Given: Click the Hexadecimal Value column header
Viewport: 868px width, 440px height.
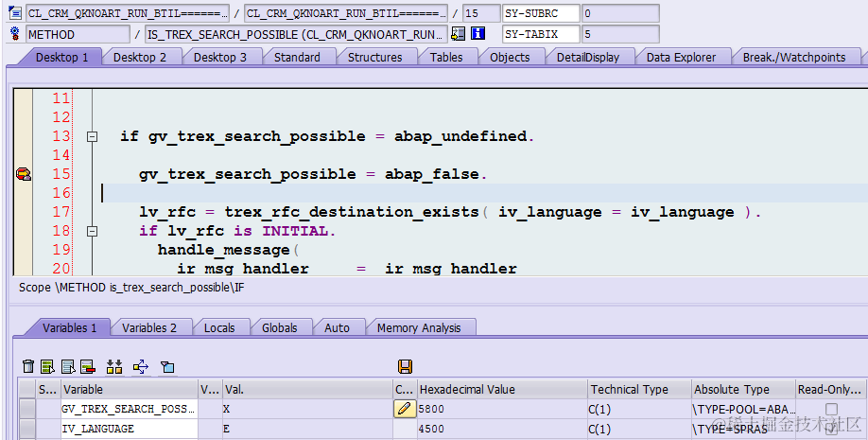Looking at the screenshot, I should (x=501, y=390).
